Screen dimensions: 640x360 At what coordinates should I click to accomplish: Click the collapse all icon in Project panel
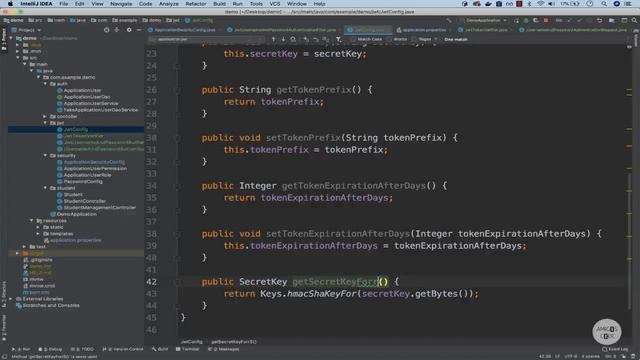pyautogui.click(x=117, y=30)
